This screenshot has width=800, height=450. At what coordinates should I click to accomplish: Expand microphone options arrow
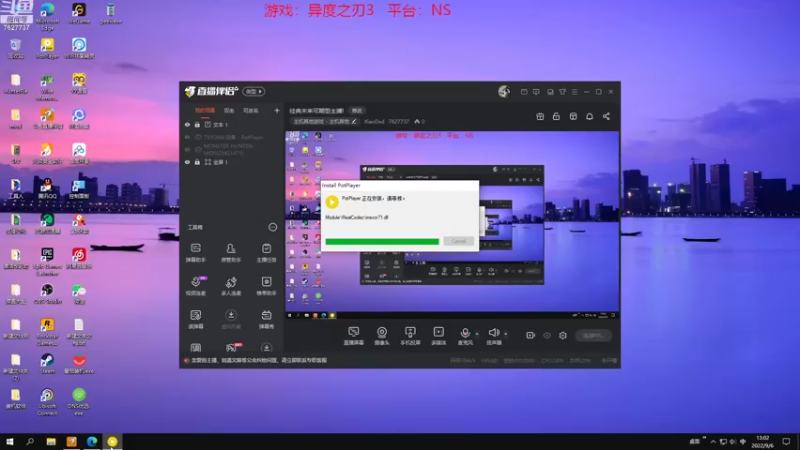(x=477, y=334)
